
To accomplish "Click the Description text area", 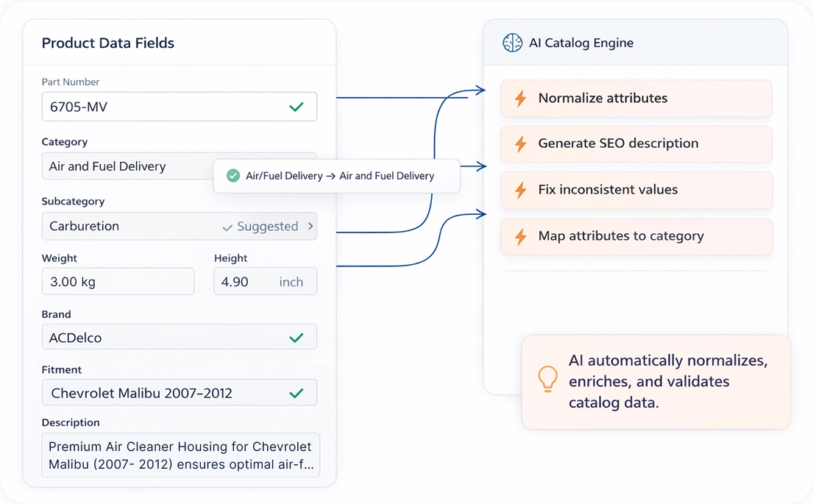I will coord(180,455).
